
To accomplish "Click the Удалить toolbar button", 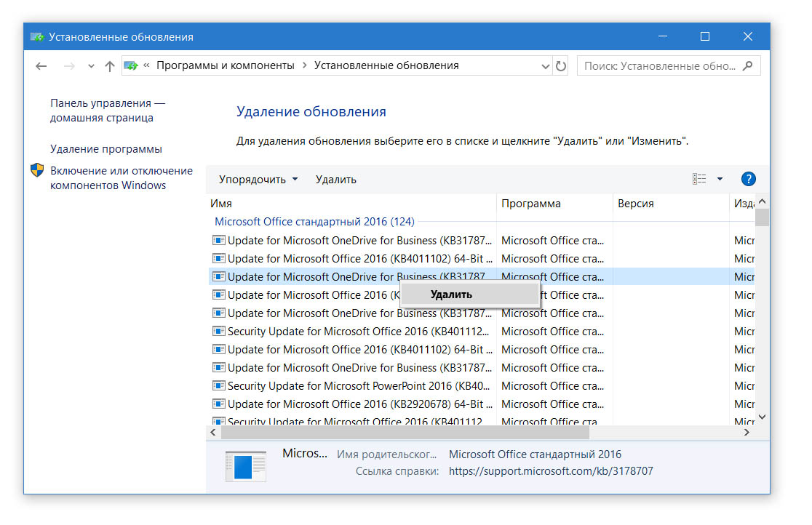I will coord(336,180).
